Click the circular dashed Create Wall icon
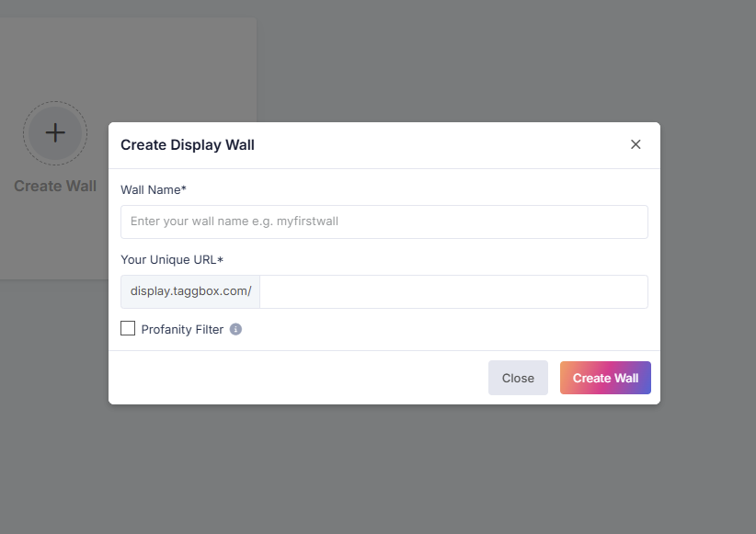 point(55,132)
